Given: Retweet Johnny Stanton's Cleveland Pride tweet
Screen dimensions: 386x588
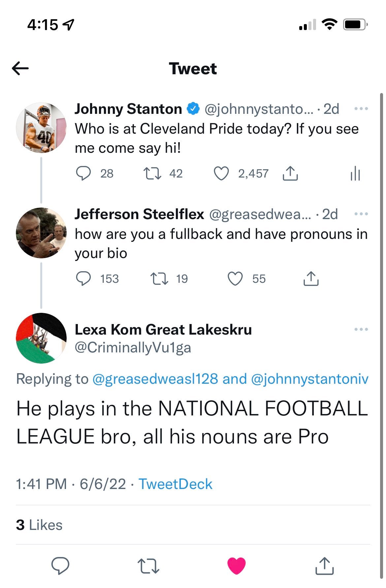Looking at the screenshot, I should tap(152, 173).
